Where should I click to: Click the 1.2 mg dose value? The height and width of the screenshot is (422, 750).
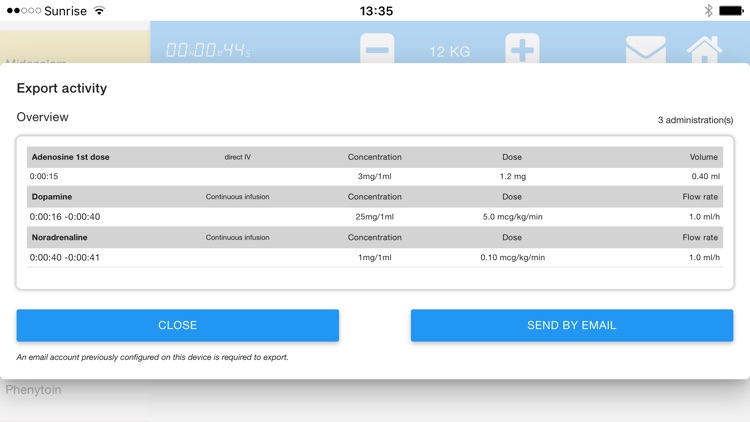click(512, 177)
